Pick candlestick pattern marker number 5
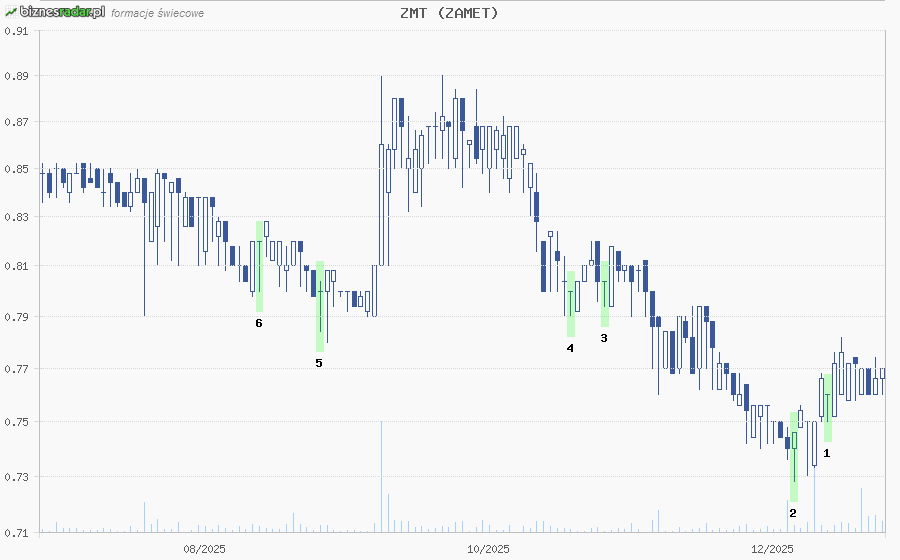This screenshot has height=560, width=900. point(319,363)
